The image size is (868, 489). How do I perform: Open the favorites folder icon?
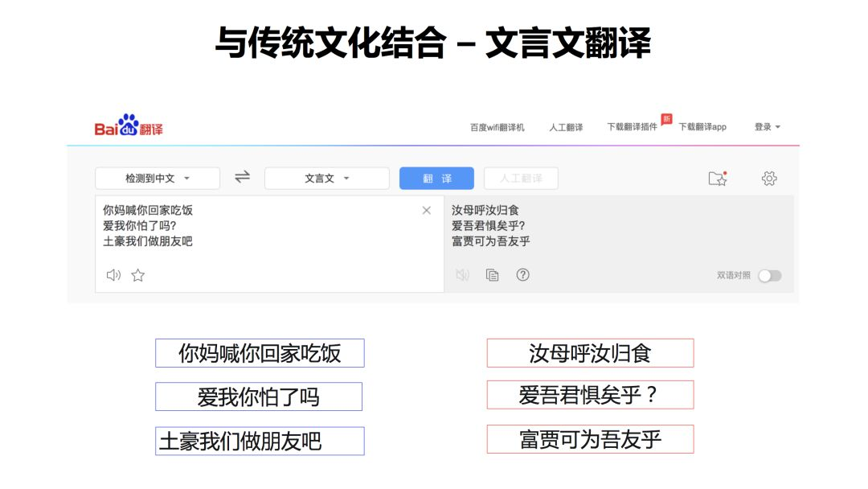[x=718, y=179]
